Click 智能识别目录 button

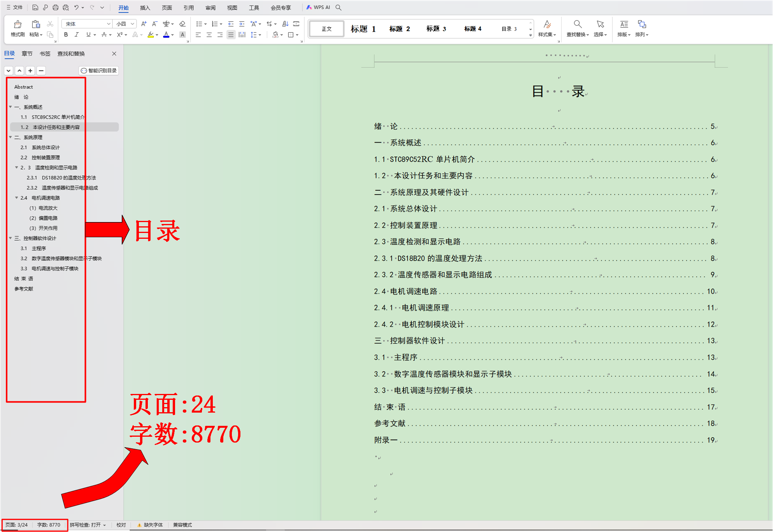pos(99,70)
